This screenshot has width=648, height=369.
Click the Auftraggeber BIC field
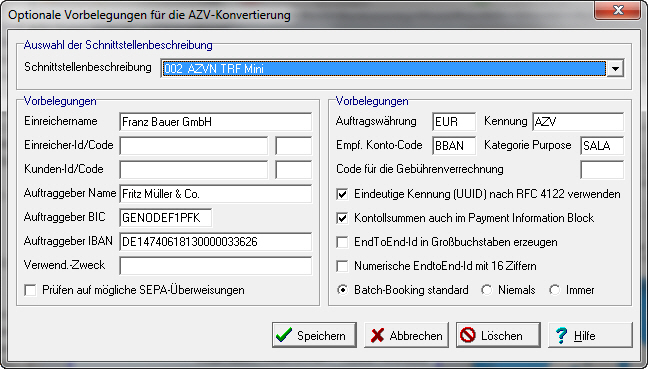166,218
